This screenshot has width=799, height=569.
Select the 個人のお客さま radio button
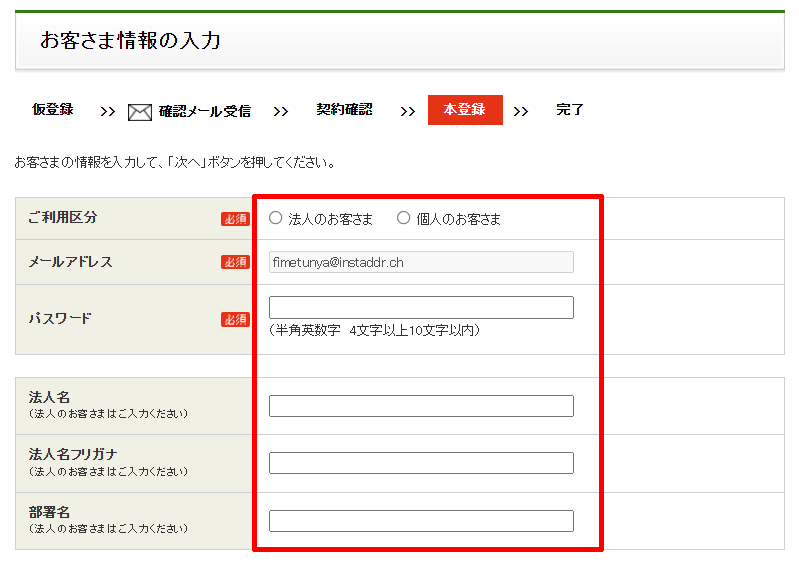click(x=404, y=218)
